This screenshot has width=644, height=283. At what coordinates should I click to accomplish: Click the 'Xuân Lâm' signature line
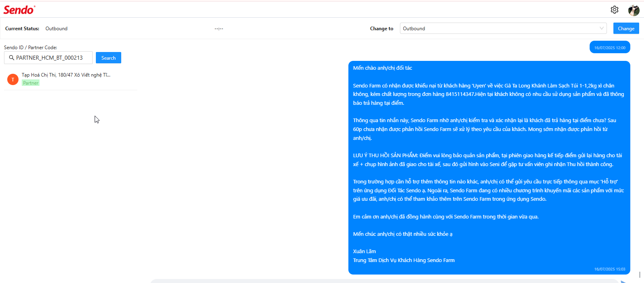[x=364, y=251]
